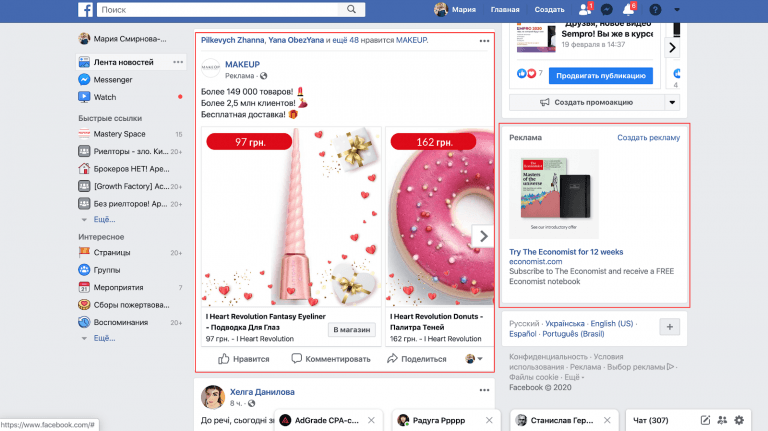Viewport: 768px width, 431px height.
Task: Open Mastery Space shortcut
Action: [120, 134]
